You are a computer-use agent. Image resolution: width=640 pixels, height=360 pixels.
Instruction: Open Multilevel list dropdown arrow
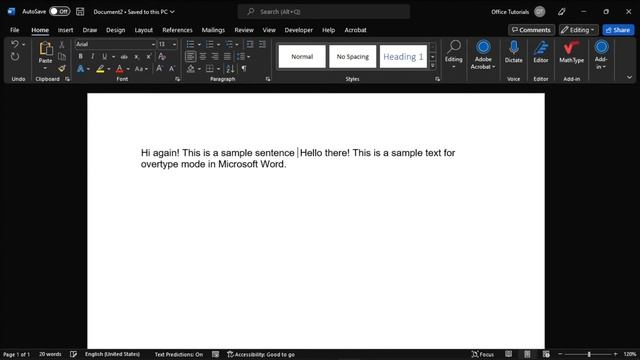click(x=237, y=44)
